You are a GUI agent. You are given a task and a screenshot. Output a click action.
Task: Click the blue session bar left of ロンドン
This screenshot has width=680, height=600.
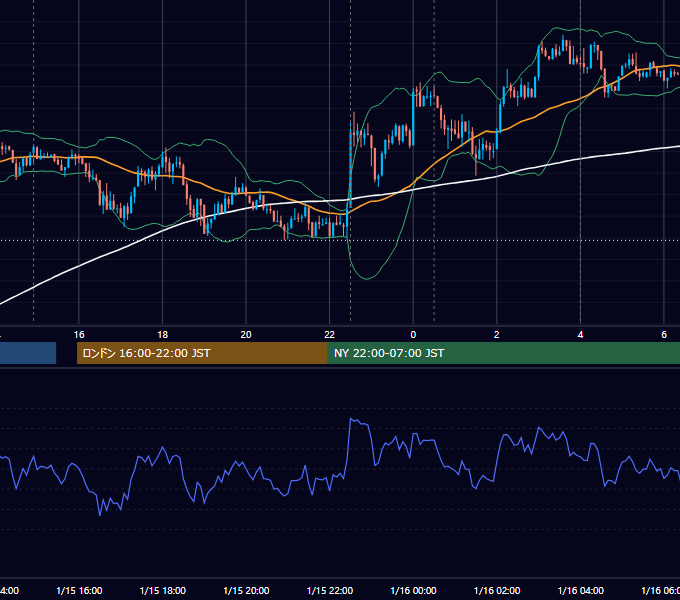28,353
